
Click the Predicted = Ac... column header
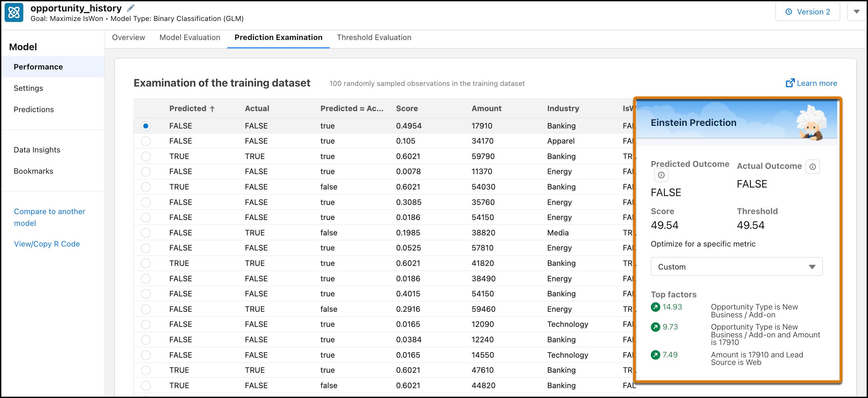click(352, 109)
